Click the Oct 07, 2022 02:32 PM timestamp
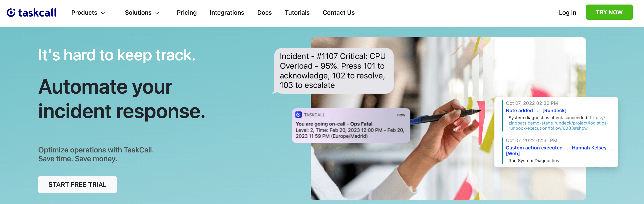 point(532,103)
